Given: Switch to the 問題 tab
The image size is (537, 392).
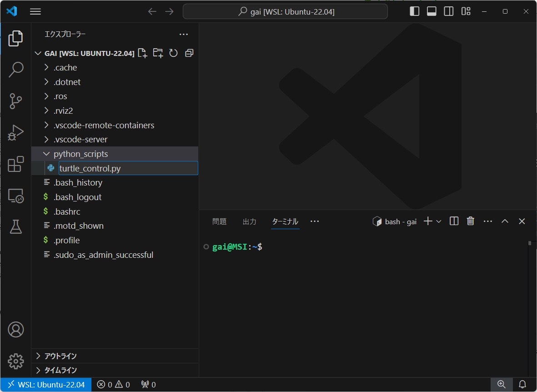Looking at the screenshot, I should (x=219, y=222).
